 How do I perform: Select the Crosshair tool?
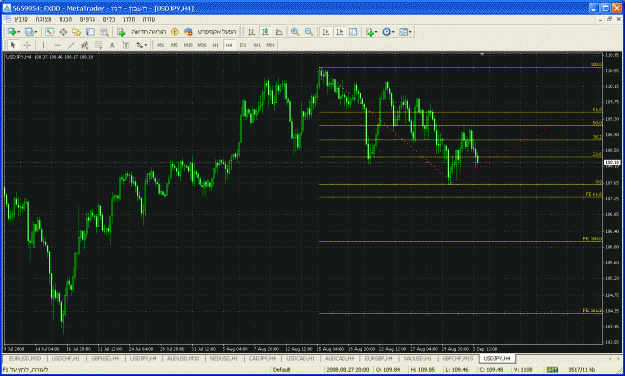27,45
